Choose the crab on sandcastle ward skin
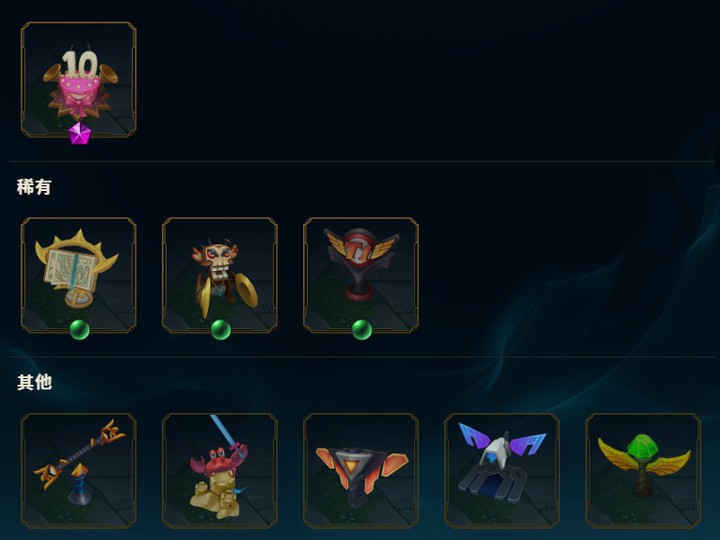Viewport: 720px width, 540px height. tap(219, 471)
